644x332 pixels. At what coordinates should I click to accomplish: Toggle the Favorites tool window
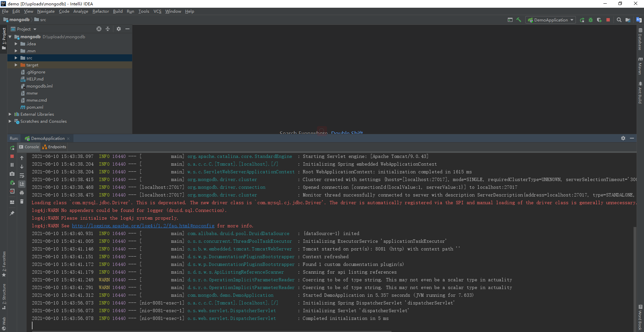[4, 264]
